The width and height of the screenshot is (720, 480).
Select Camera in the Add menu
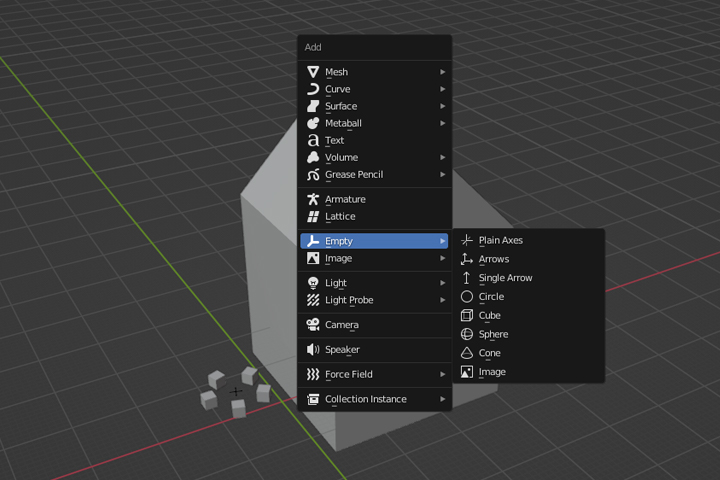coord(374,325)
